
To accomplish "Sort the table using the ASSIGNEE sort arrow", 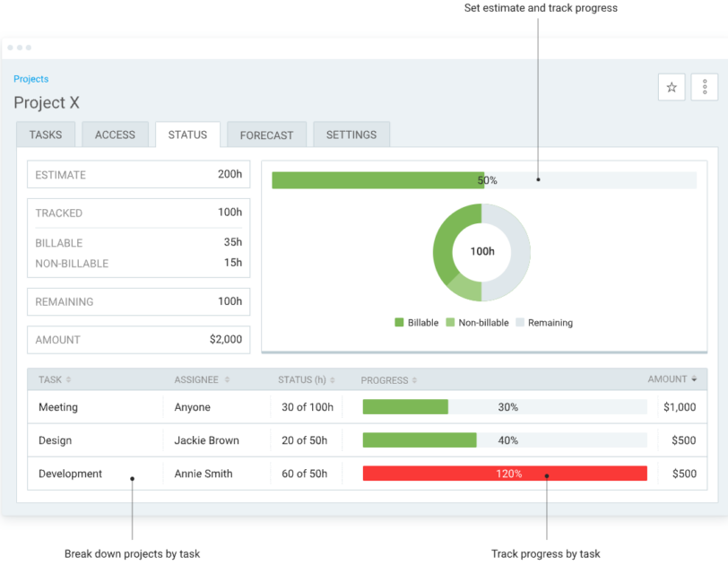I will [229, 379].
